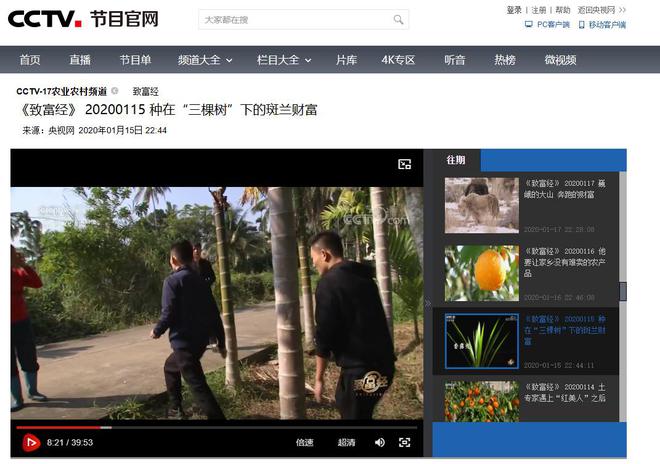Open the 20200115 斑兰 episode thumbnail
The height and width of the screenshot is (464, 660).
pyautogui.click(x=482, y=341)
